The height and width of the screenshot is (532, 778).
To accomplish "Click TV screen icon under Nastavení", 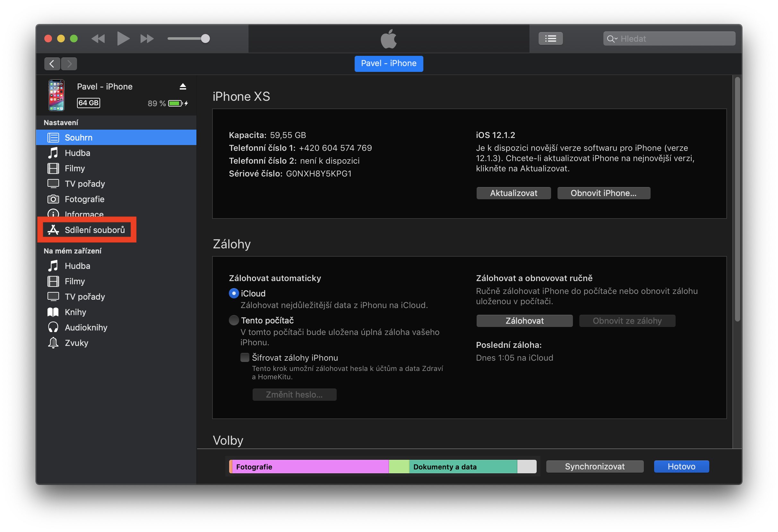I will [x=53, y=183].
